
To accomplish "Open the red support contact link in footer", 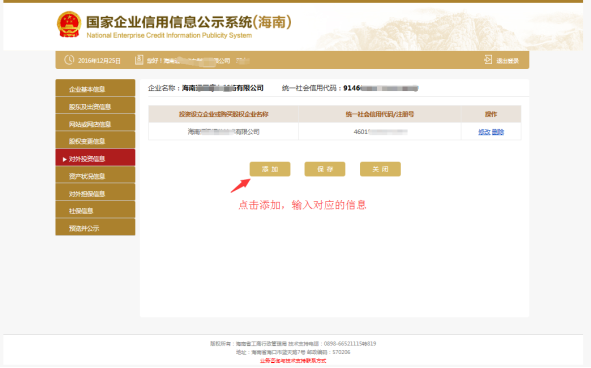I will tap(293, 361).
